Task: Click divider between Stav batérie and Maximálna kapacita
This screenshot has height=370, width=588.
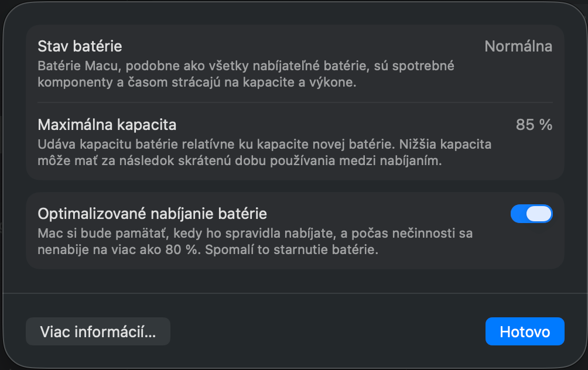Action: point(295,103)
